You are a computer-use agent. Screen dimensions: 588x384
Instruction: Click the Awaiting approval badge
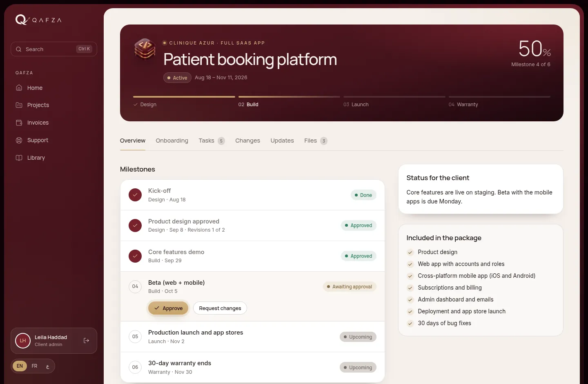coord(350,287)
